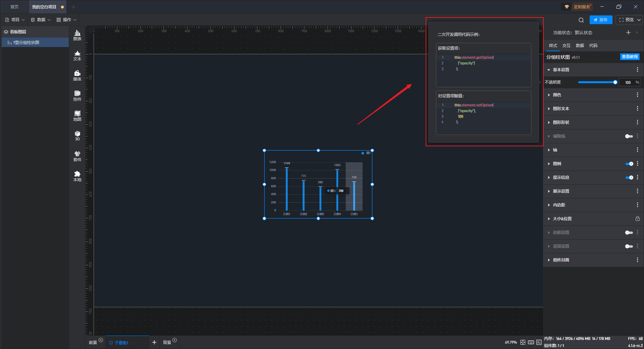This screenshot has width=644, height=349.
Task: Open the 3D component panel
Action: click(x=77, y=136)
